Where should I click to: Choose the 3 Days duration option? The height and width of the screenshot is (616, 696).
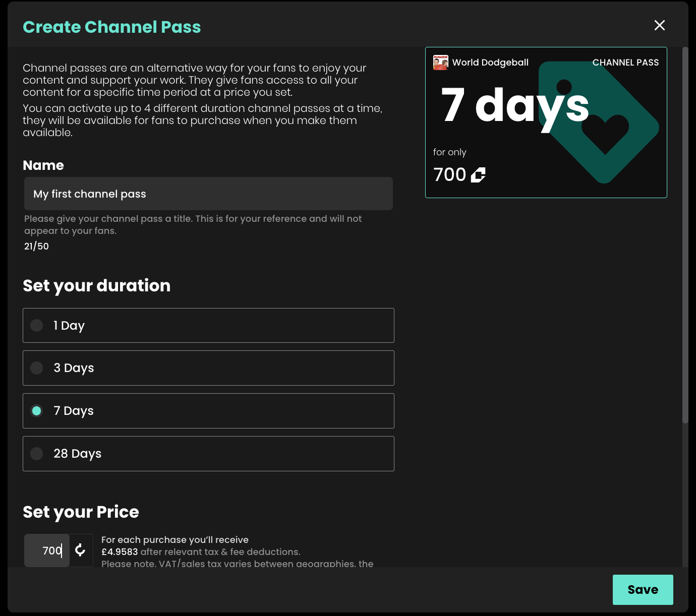point(208,368)
